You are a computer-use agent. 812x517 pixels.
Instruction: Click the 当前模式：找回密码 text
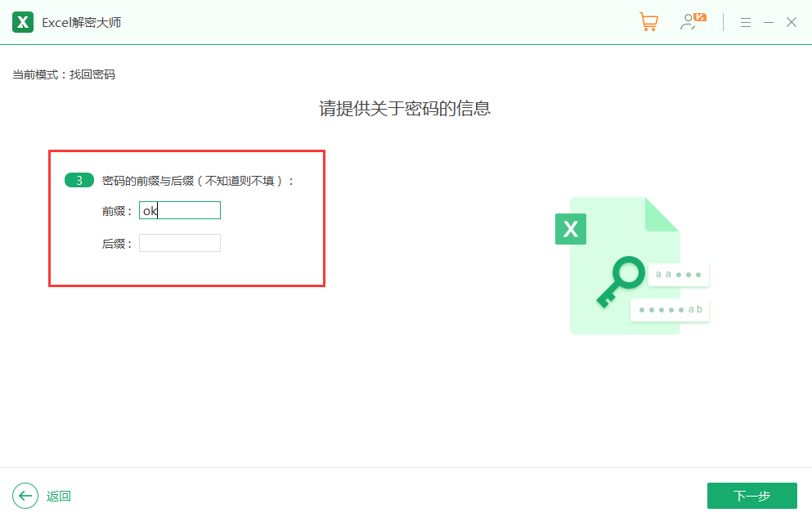click(64, 74)
